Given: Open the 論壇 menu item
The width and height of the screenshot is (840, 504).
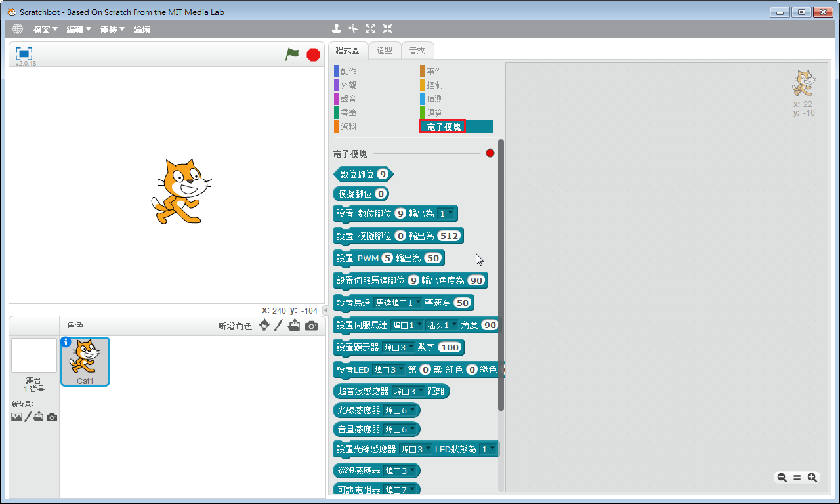Looking at the screenshot, I should click(x=142, y=30).
